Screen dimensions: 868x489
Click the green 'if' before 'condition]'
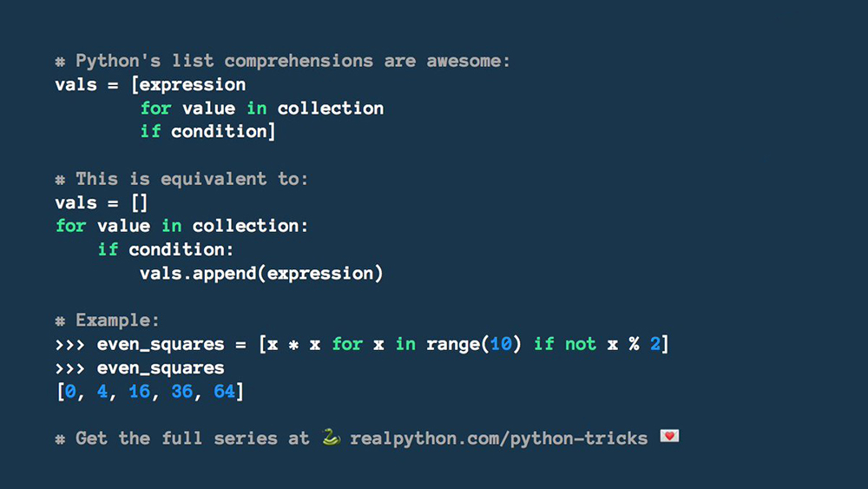(x=150, y=131)
